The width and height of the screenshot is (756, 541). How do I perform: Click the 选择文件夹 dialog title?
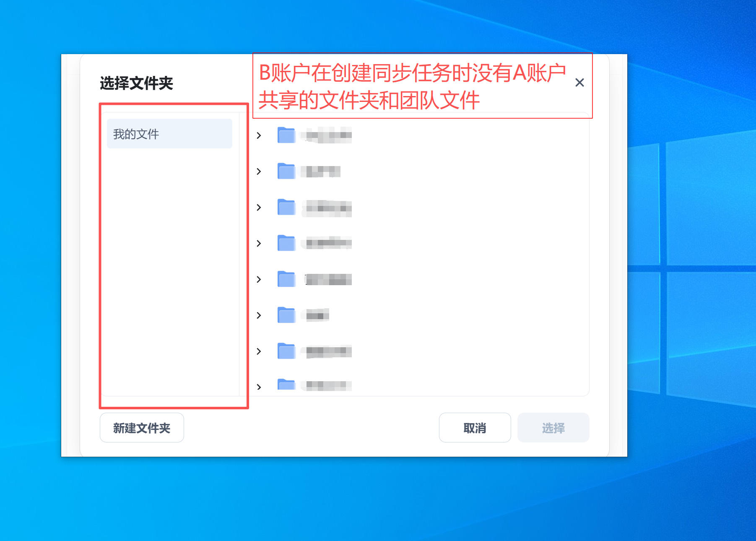click(x=137, y=82)
